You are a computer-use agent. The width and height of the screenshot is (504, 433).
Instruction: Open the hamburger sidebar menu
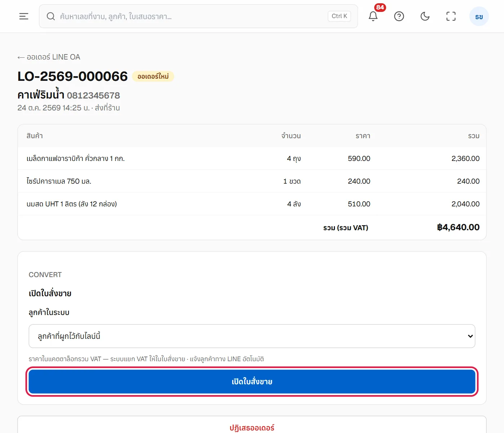[24, 16]
